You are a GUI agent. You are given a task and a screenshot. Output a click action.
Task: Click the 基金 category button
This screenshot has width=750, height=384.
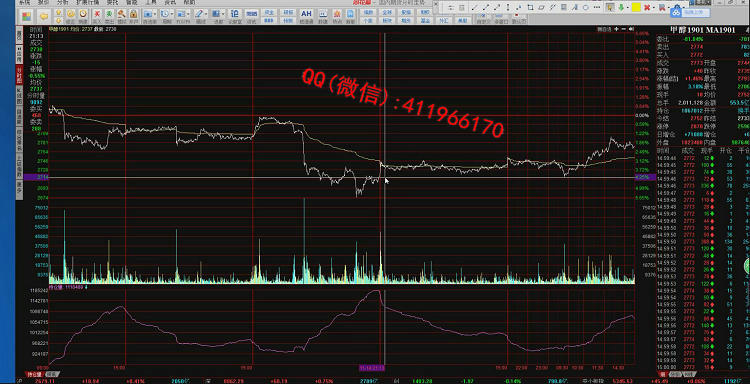(x=425, y=21)
